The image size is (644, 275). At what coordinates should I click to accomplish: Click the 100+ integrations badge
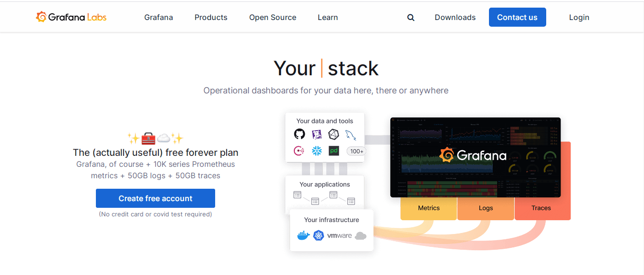tap(356, 151)
